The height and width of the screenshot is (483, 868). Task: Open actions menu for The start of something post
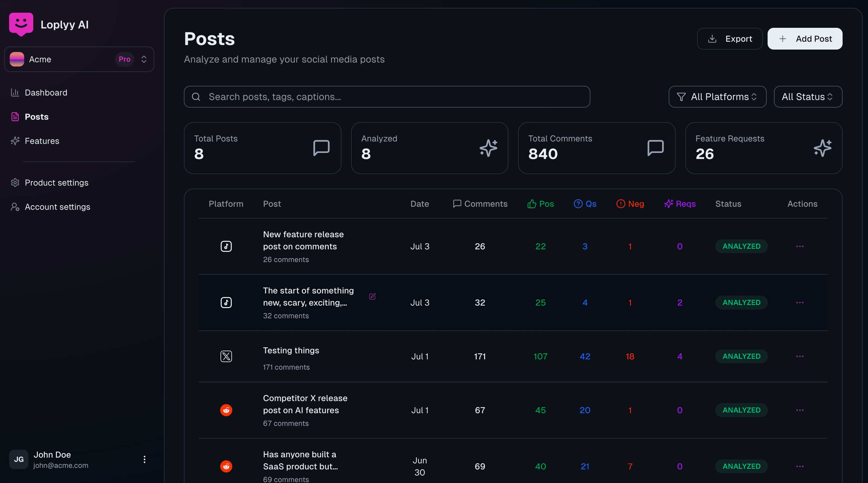click(x=800, y=303)
